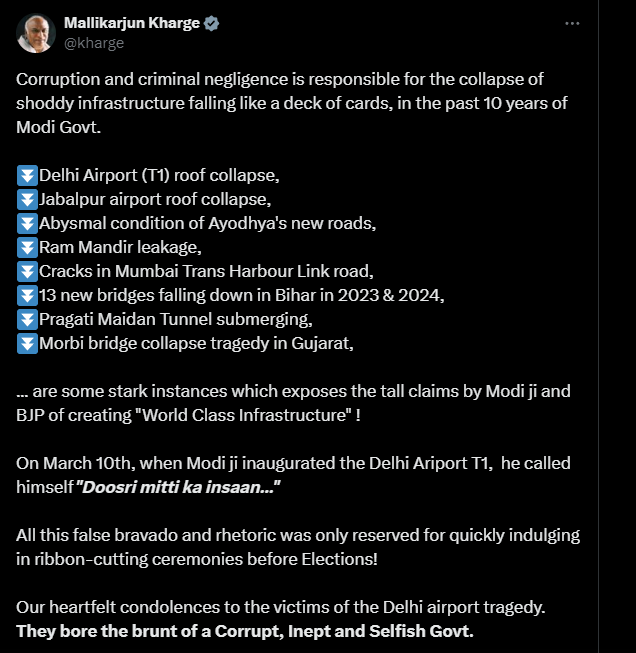Click the heartfelt condolences sentence
Image resolution: width=636 pixels, height=653 pixels.
(x=280, y=607)
